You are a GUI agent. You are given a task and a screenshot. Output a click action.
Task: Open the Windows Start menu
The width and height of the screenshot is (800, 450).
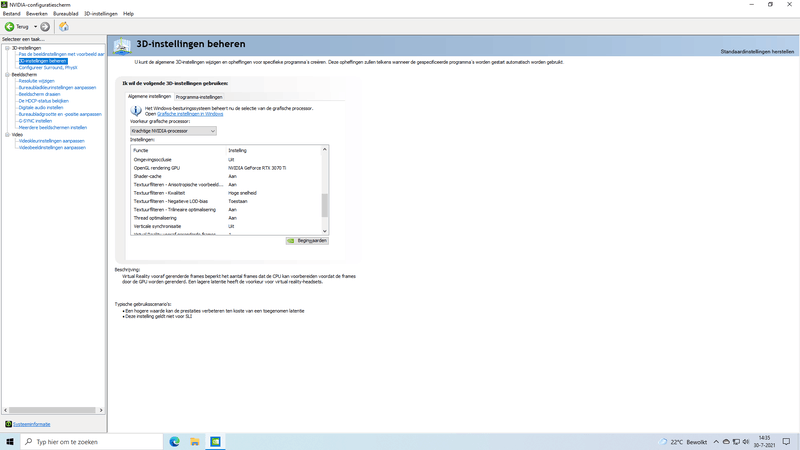(x=10, y=442)
